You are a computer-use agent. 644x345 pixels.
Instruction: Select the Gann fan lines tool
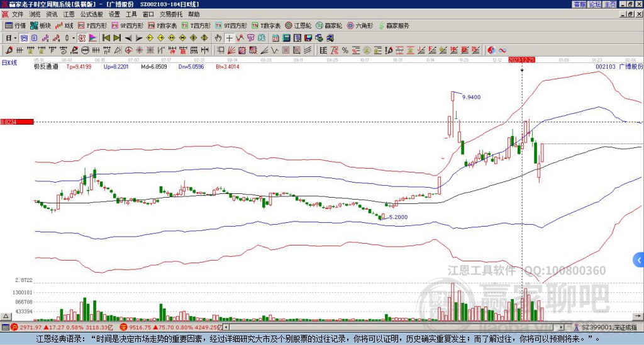[231, 50]
